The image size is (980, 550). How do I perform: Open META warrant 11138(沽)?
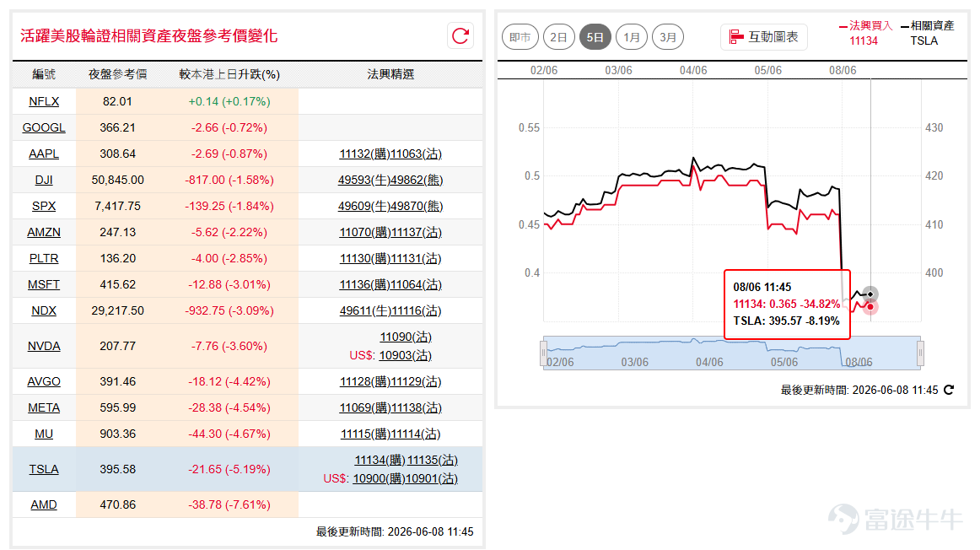417,408
